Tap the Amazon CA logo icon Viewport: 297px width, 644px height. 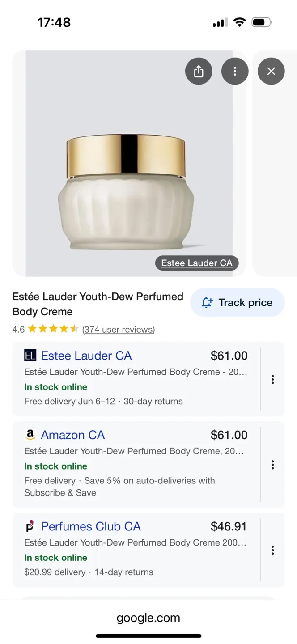pyautogui.click(x=29, y=434)
